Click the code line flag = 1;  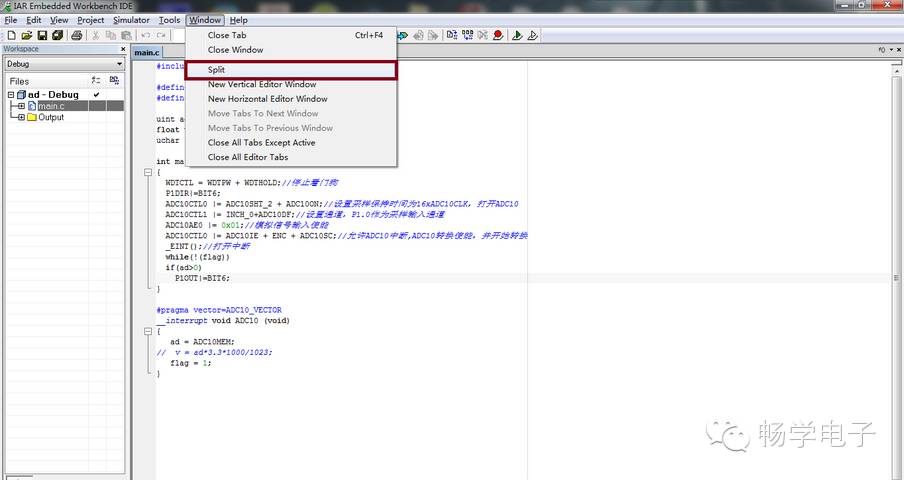tap(191, 363)
